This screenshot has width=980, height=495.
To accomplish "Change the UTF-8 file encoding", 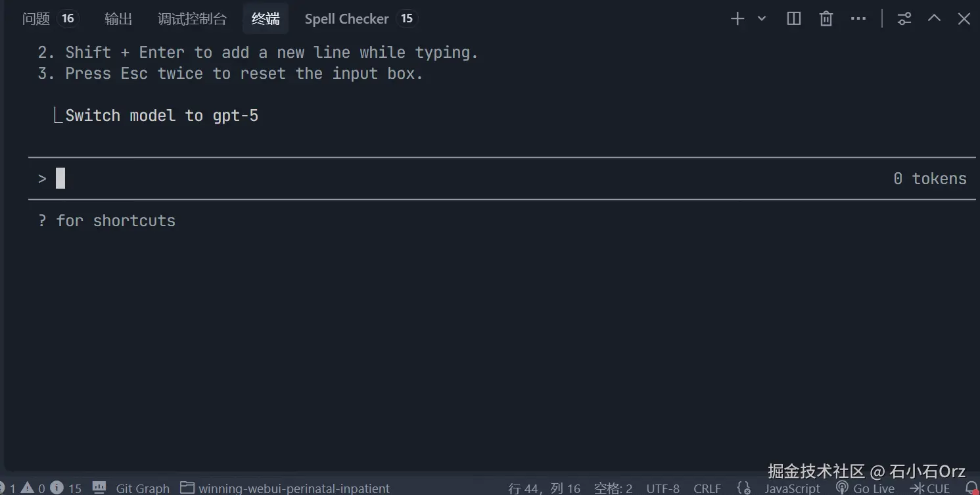I will click(x=663, y=488).
